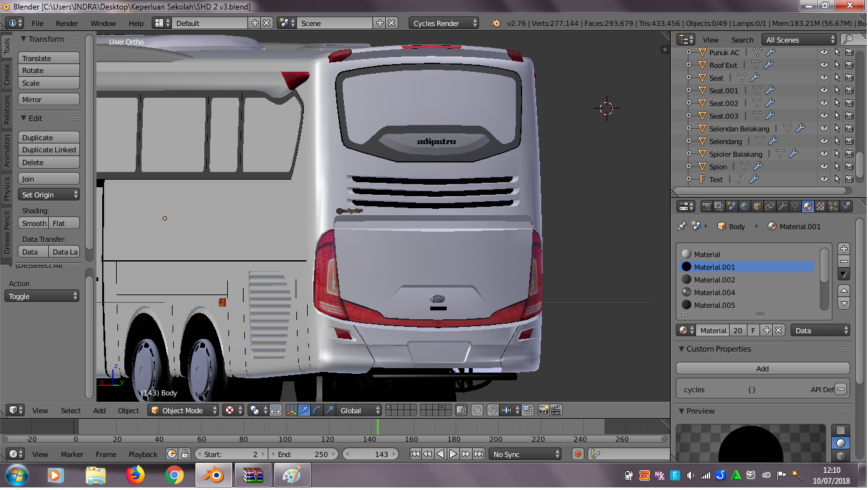Viewport: 868px width, 490px height.
Task: Open the Object Mode dropdown
Action: coord(183,410)
